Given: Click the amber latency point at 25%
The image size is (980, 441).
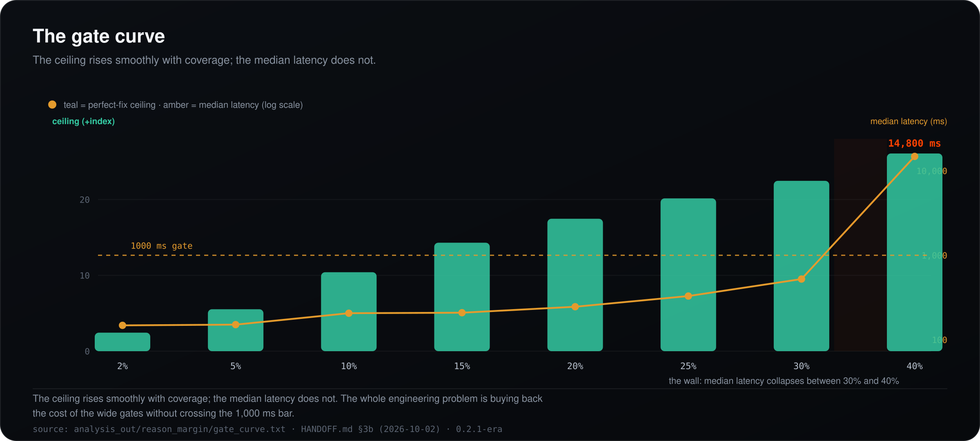Looking at the screenshot, I should pos(688,296).
